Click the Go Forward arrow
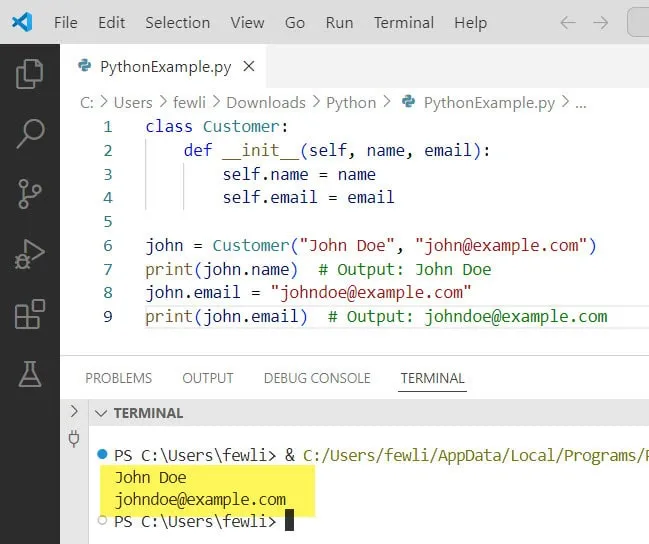 (x=601, y=22)
